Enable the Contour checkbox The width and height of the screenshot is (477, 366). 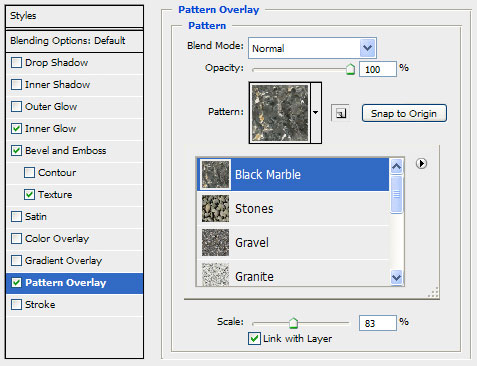[29, 173]
